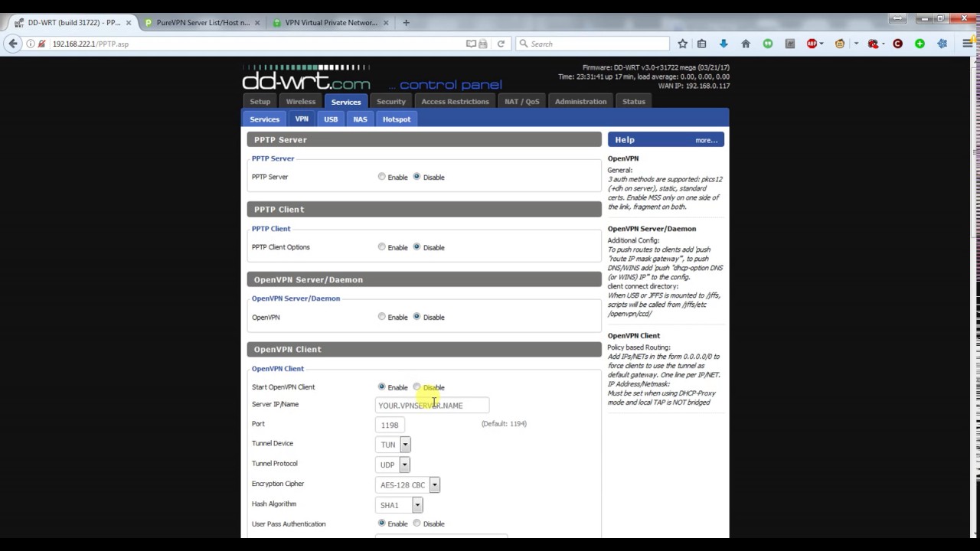Close the DD-WRT browser tab
Image resolution: width=980 pixels, height=551 pixels.
(x=129, y=23)
